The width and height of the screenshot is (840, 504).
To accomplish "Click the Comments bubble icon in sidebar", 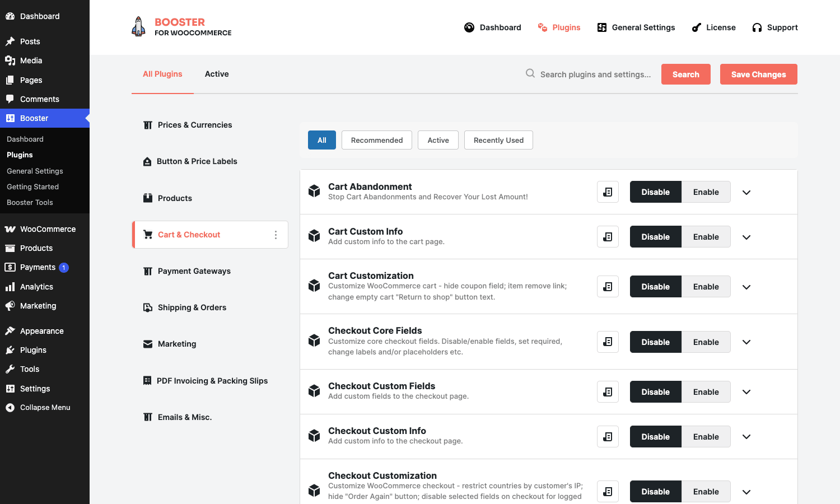I will point(10,99).
